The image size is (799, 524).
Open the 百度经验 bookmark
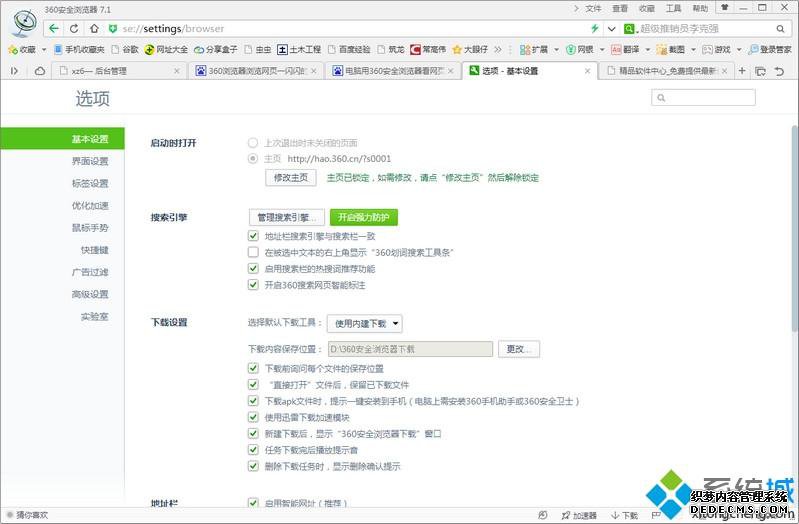pos(349,49)
